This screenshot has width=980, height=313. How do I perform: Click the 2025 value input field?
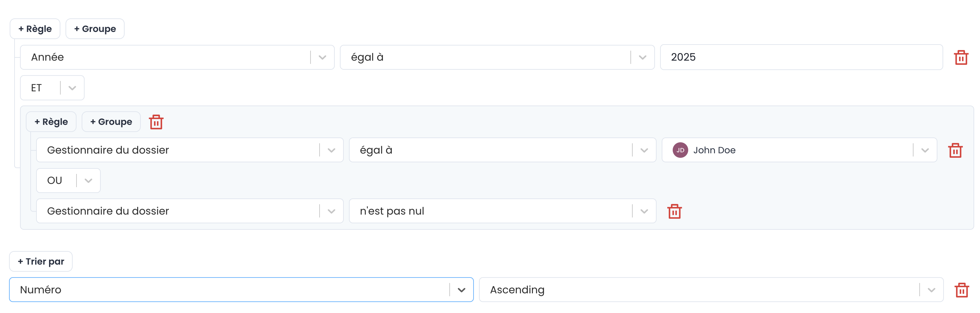coord(801,57)
